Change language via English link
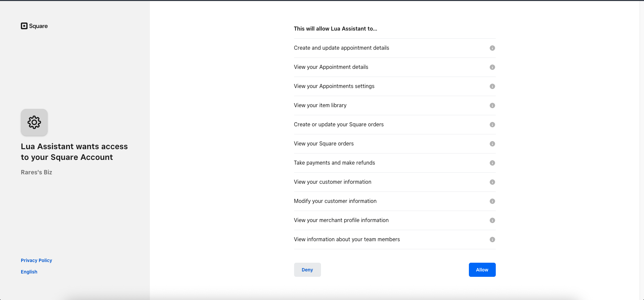 29,272
